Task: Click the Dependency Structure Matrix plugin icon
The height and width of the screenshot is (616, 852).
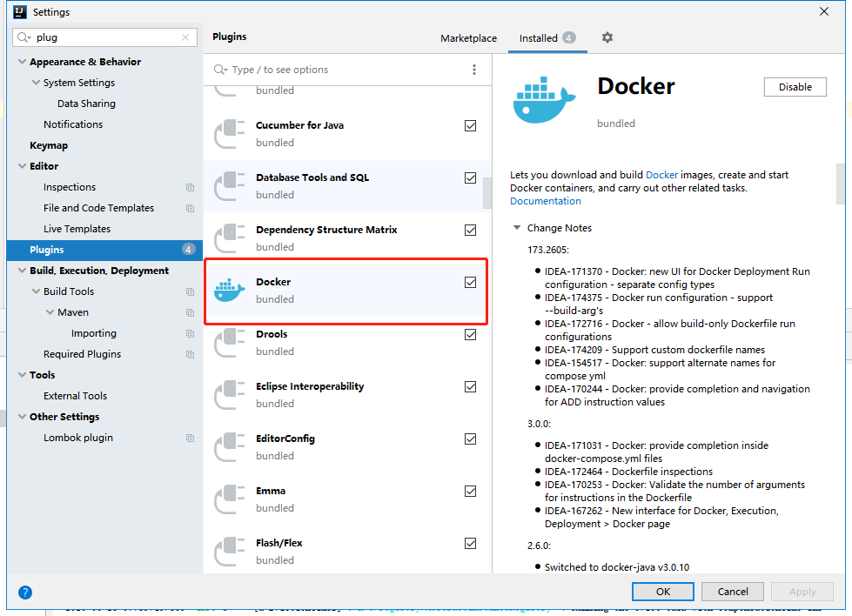Action: click(229, 238)
